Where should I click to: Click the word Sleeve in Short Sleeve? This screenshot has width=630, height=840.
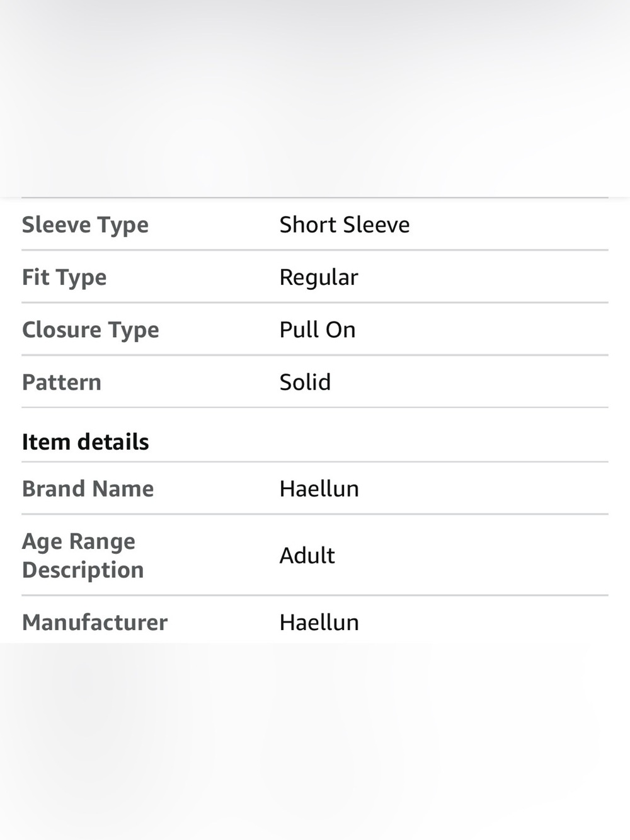tap(376, 224)
